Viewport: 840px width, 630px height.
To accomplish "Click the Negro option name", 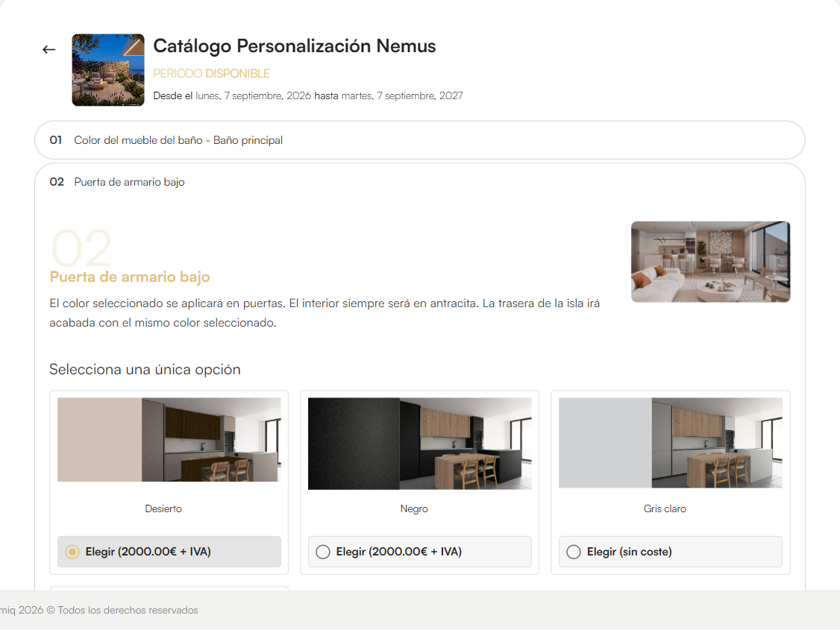I will pos(414,508).
